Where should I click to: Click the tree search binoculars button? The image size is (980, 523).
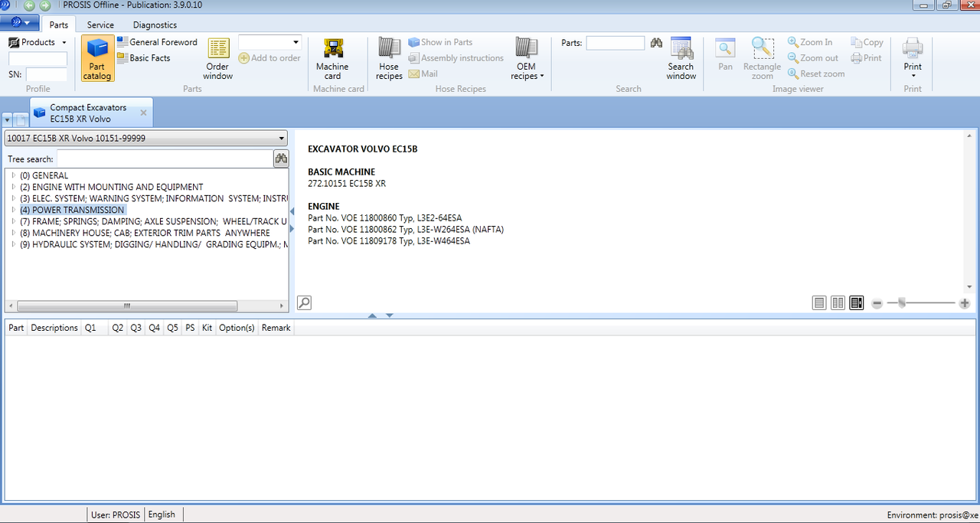click(x=281, y=159)
